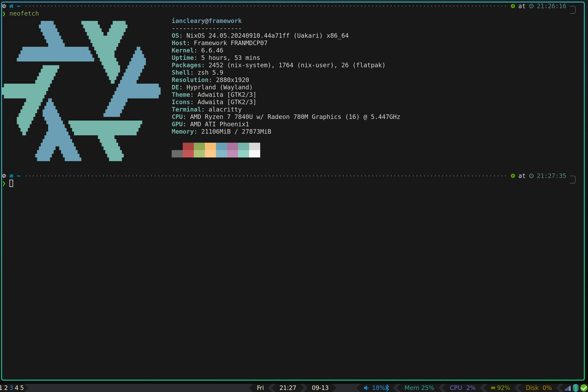The width and height of the screenshot is (588, 392).
Task: Click the Icons Adwaita line
Action: pyautogui.click(x=214, y=102)
